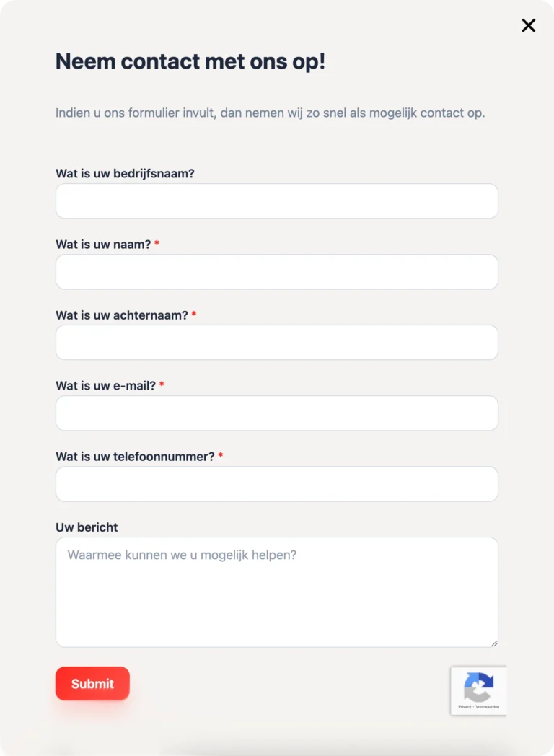Select the achternaam input box

click(276, 343)
